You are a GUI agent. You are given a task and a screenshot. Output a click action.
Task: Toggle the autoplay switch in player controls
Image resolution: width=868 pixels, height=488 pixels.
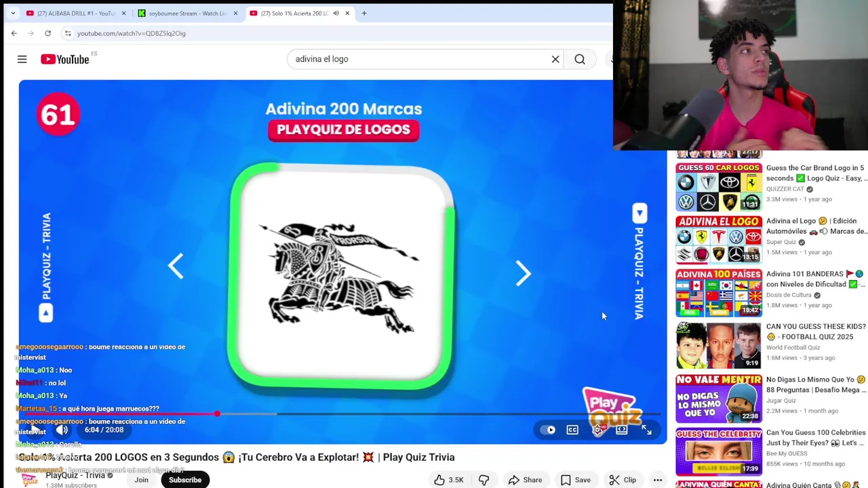[x=547, y=430]
